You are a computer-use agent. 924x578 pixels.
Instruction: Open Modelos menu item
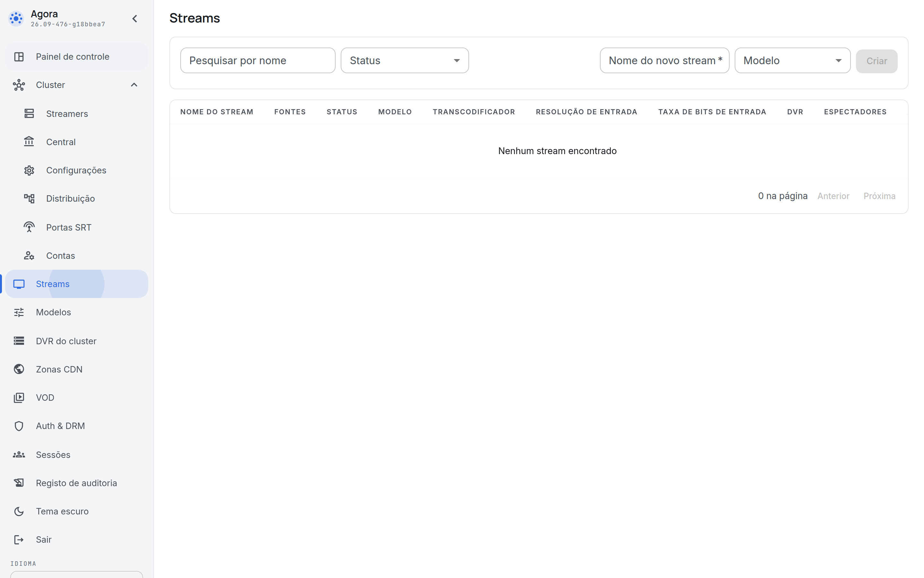pyautogui.click(x=76, y=312)
